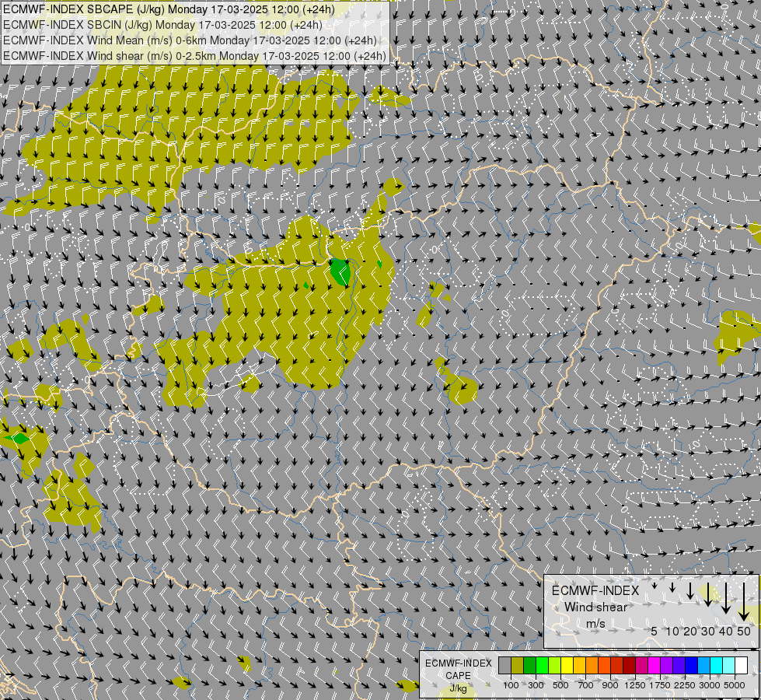Select the pure yellow CAPE legend swatch
This screenshot has width=761, height=700.
pos(567,666)
